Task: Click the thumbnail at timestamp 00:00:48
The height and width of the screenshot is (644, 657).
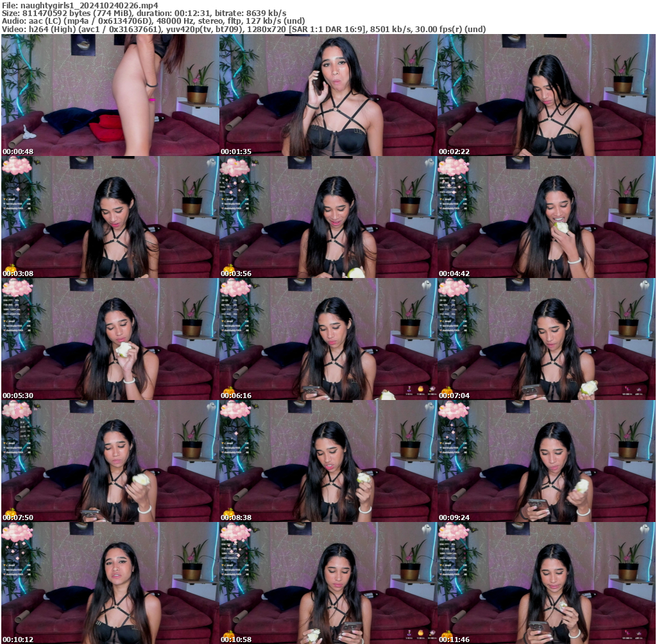Action: tap(110, 95)
